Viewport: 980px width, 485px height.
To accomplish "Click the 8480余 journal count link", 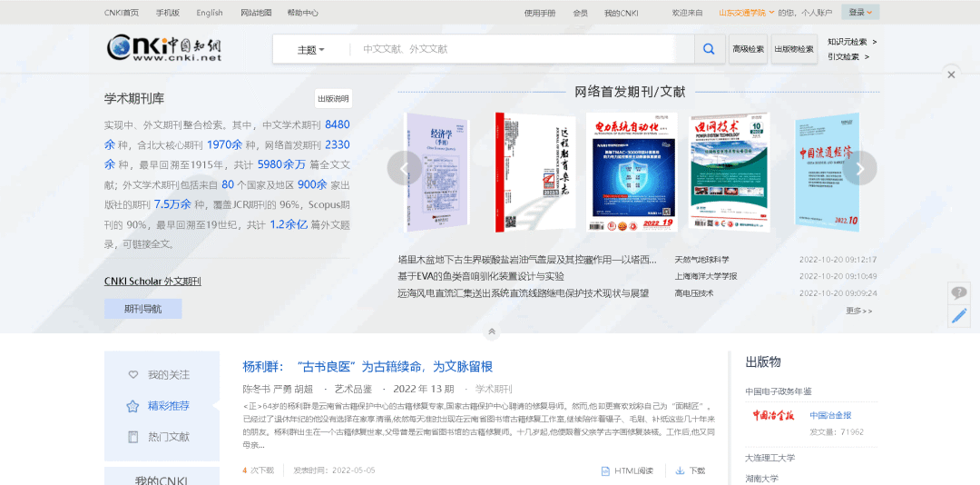I will point(338,124).
